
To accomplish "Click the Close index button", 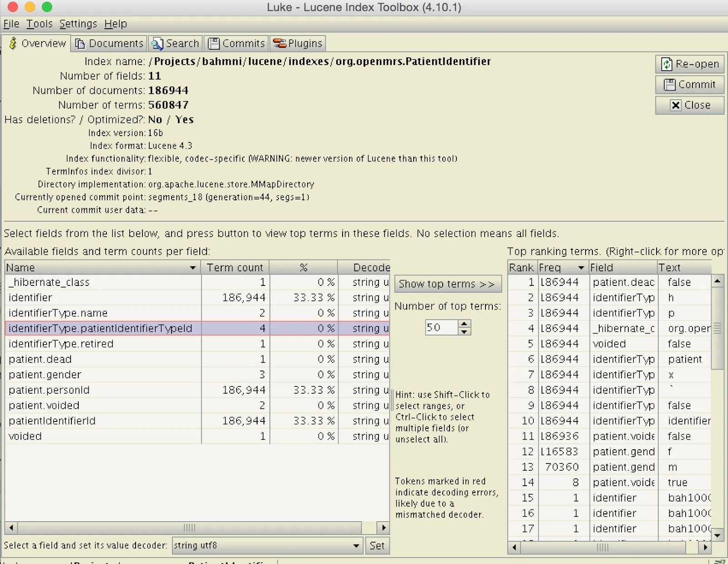I will [690, 105].
